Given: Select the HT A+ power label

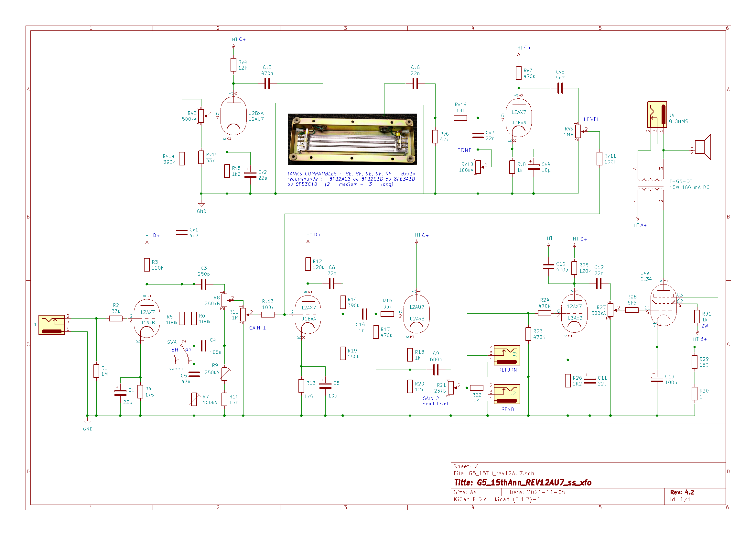Looking at the screenshot, I should pos(640,226).
